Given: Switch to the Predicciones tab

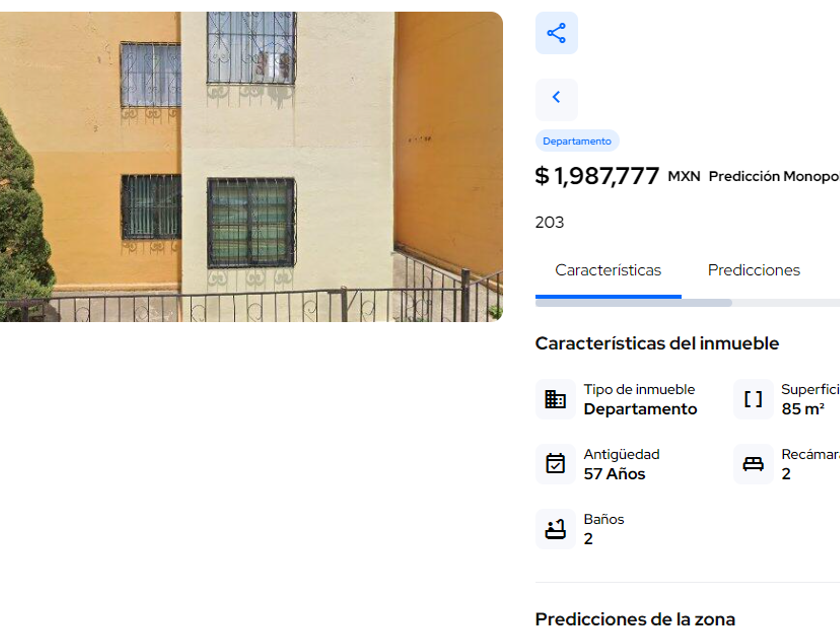Looking at the screenshot, I should tap(754, 270).
